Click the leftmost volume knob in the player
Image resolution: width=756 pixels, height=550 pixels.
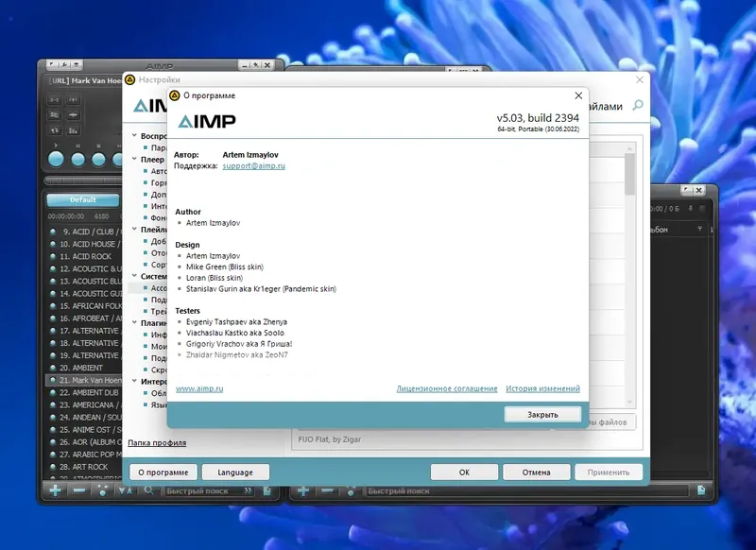pyautogui.click(x=55, y=158)
